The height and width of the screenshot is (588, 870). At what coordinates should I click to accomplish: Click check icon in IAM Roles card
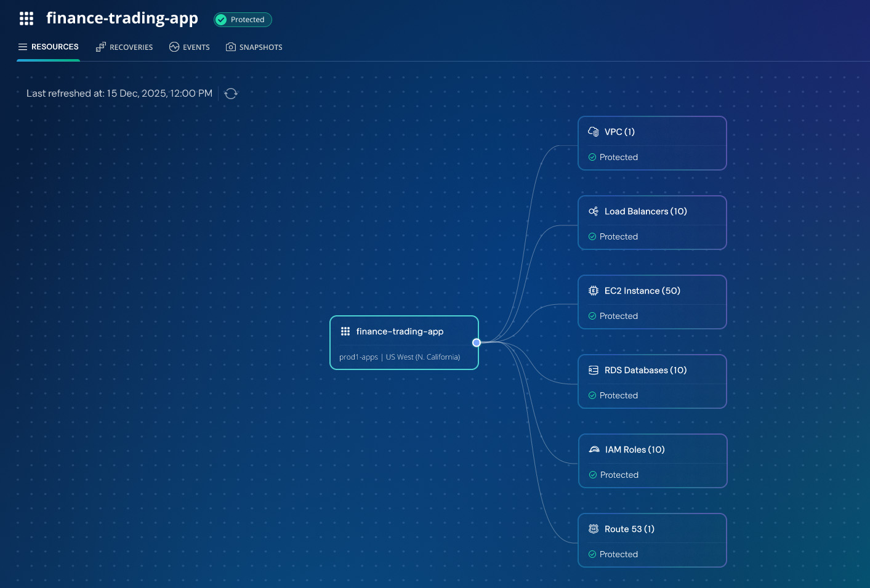593,475
